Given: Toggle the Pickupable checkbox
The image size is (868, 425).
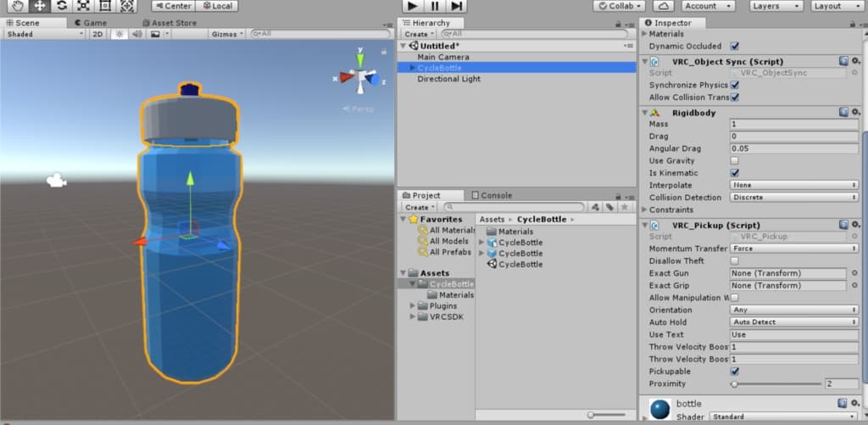Looking at the screenshot, I should pyautogui.click(x=734, y=372).
